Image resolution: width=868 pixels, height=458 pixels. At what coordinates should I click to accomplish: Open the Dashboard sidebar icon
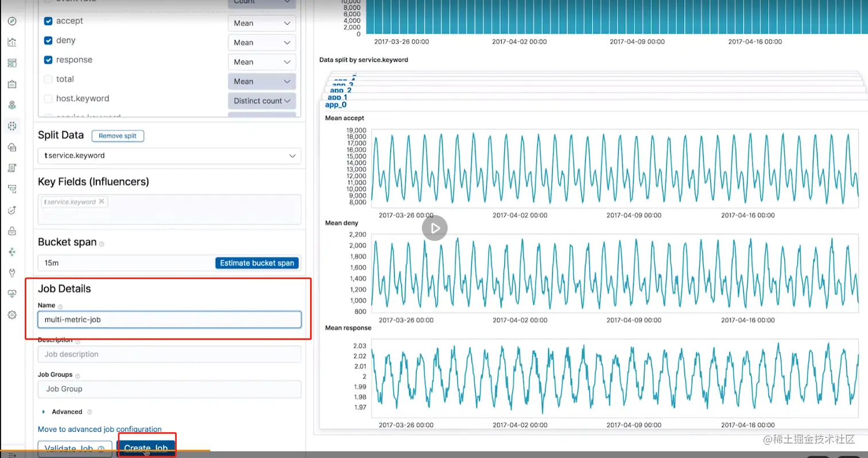pyautogui.click(x=12, y=63)
